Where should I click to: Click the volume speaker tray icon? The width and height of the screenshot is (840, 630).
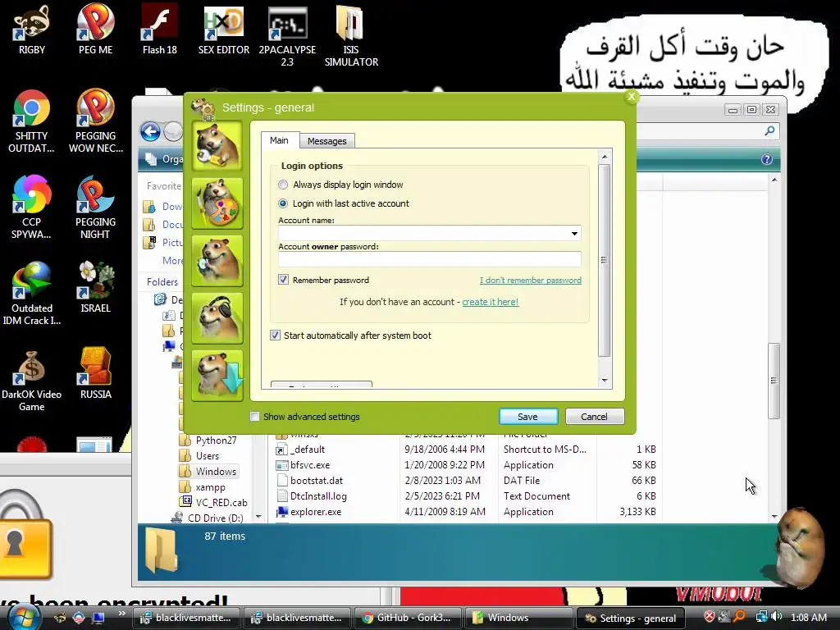tap(777, 617)
